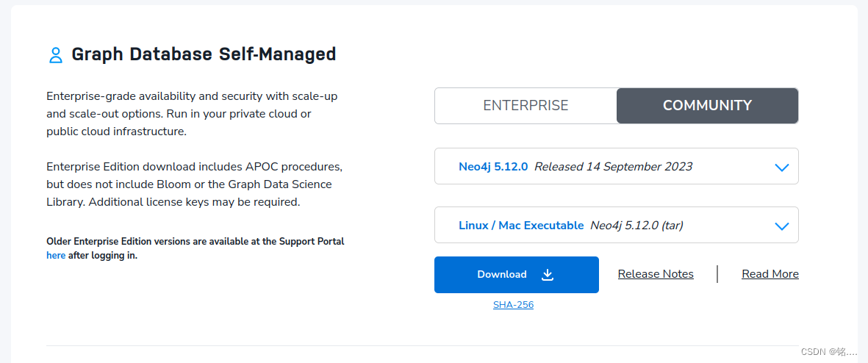Switch to the ENTERPRISE tab
Screen dimensions: 868x363
[x=526, y=106]
